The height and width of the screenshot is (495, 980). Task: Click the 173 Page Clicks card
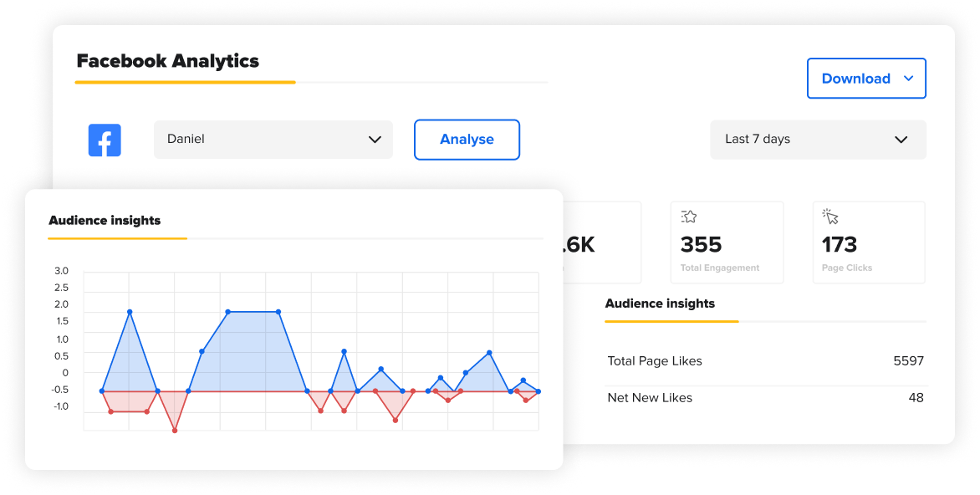(869, 242)
